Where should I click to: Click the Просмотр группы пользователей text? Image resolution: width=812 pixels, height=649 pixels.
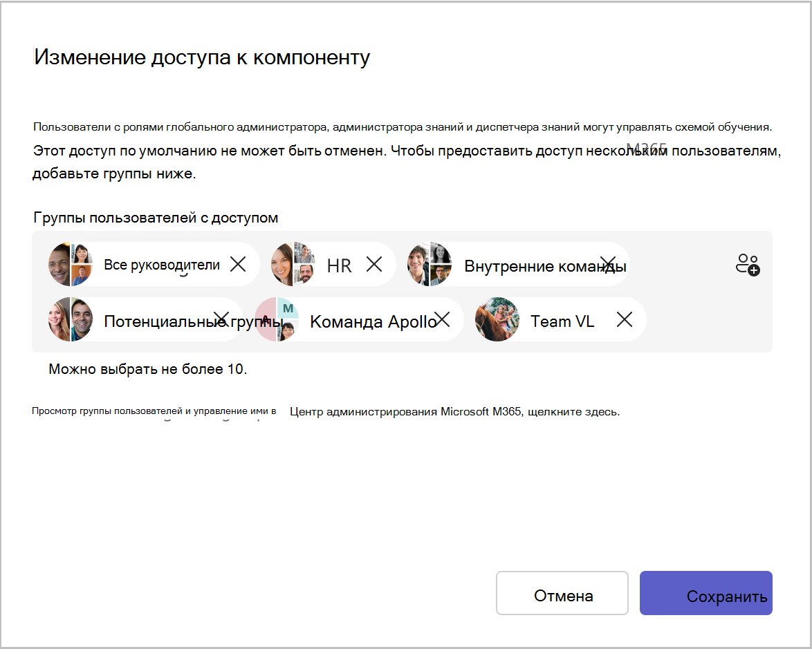154,411
